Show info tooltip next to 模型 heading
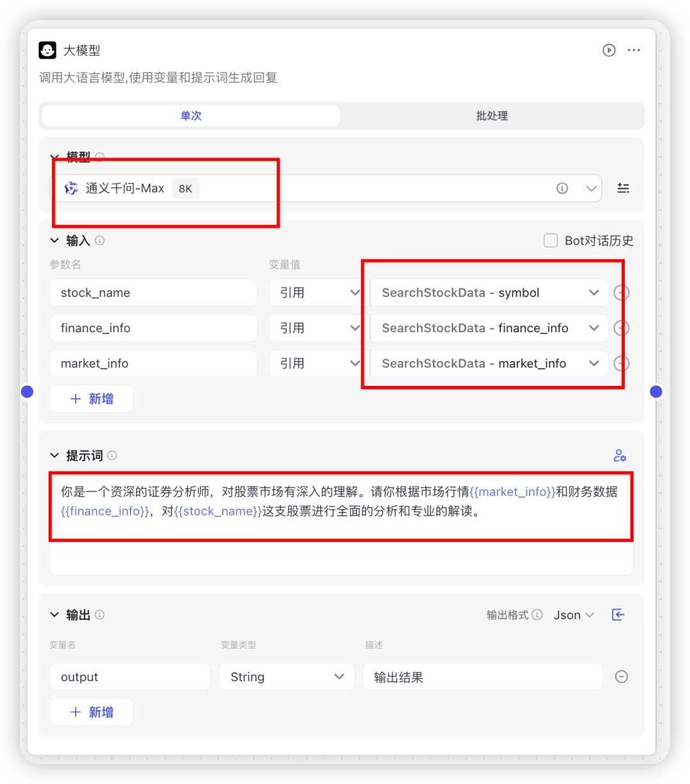690x784 pixels. click(100, 157)
